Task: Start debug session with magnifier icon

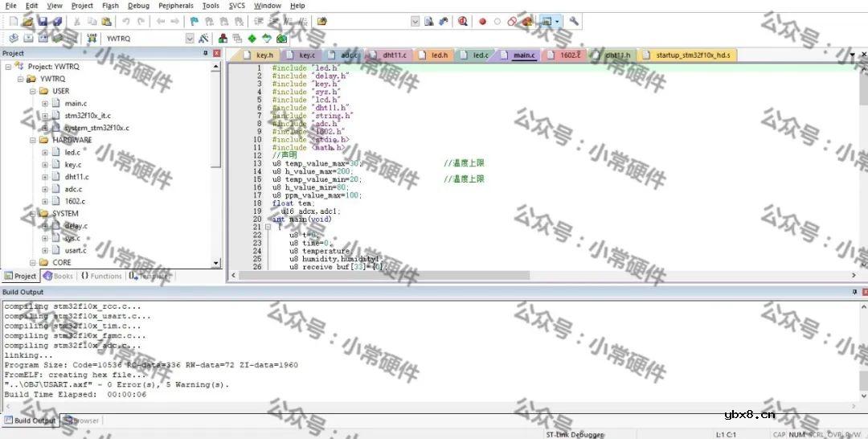Action: point(463,22)
